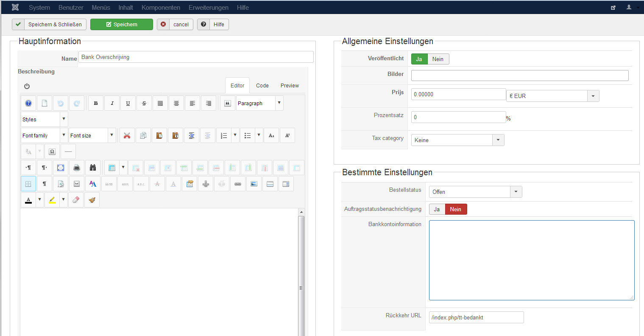This screenshot has width=644, height=336.
Task: Clear formatting with eraser
Action: point(76,200)
